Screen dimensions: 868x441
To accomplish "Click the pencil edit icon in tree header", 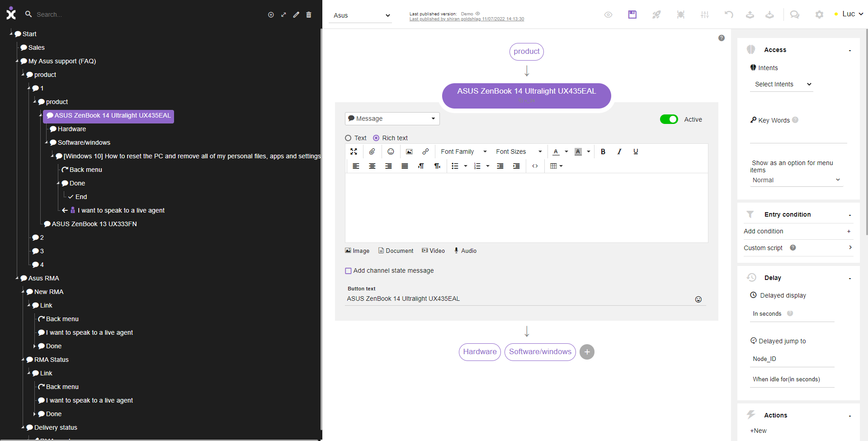I will click(x=296, y=15).
